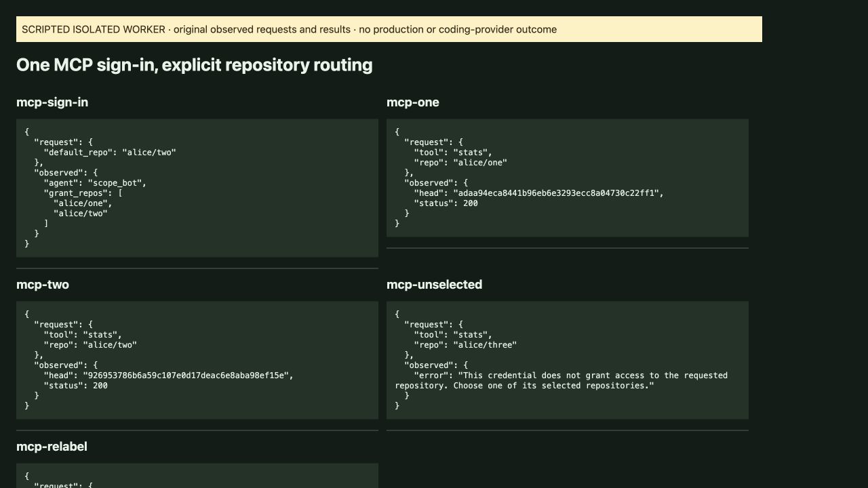Click the "repo": "alice/three" line
Screen dimensions: 868x488
465,345
